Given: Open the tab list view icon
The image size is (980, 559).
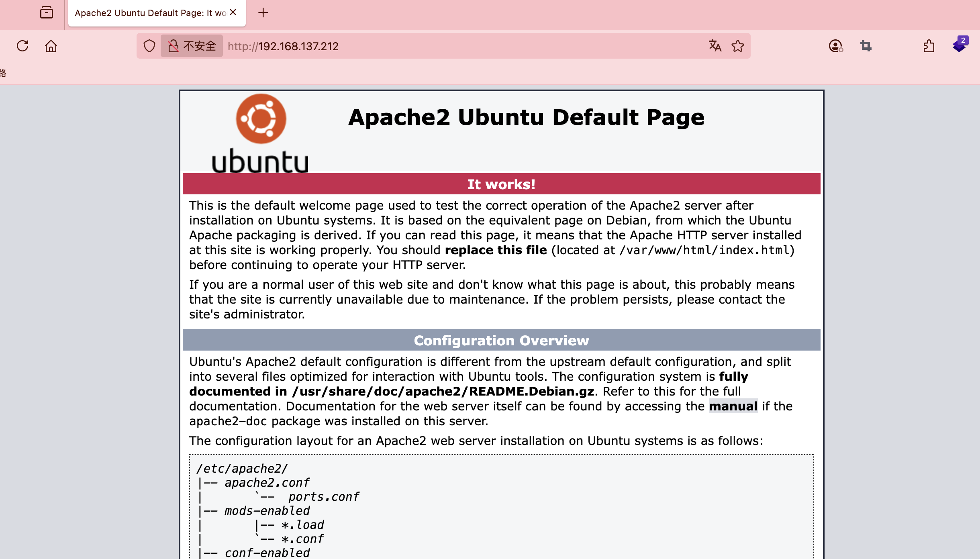Looking at the screenshot, I should point(47,12).
